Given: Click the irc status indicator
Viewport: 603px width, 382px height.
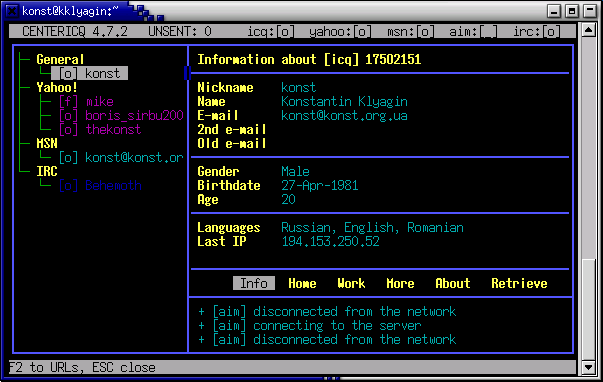Looking at the screenshot, I should [536, 32].
